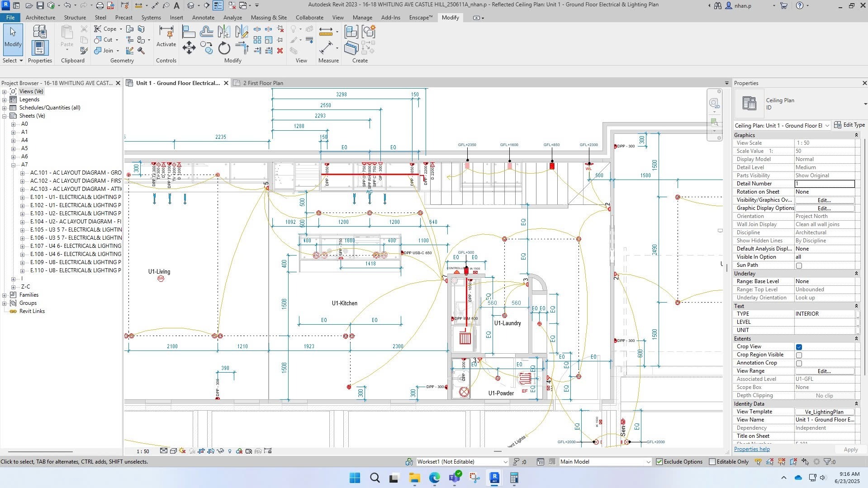868x488 pixels.
Task: Expand the E.101 sheet tree node
Action: (x=22, y=197)
